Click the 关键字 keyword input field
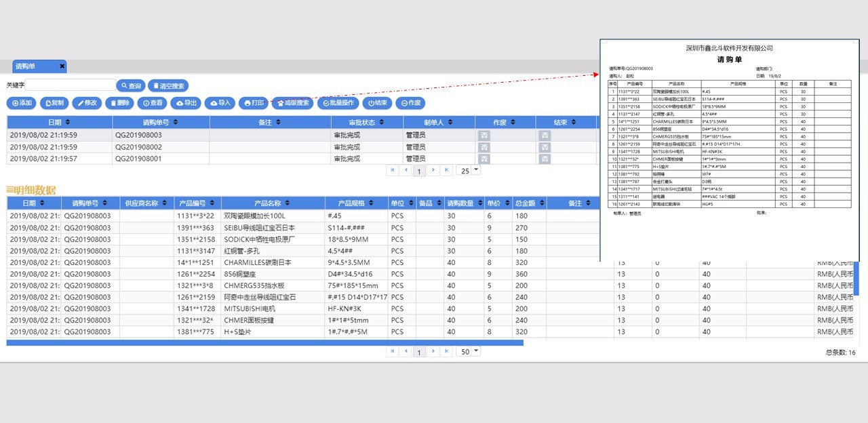The height and width of the screenshot is (423, 868). coord(71,85)
